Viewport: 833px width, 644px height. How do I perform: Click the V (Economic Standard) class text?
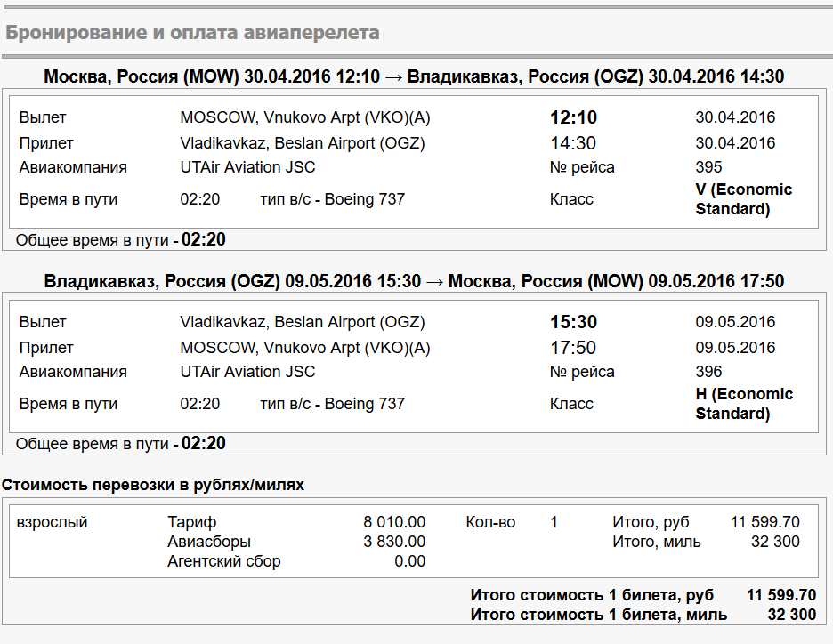744,199
